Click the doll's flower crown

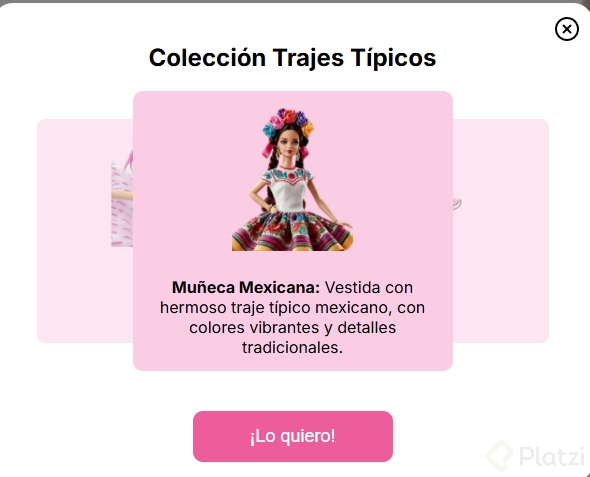coord(288,122)
